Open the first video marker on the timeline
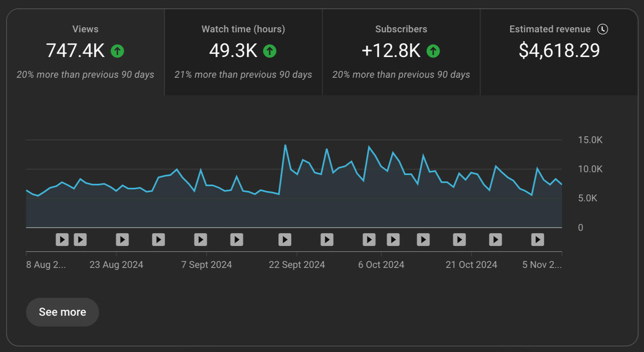The image size is (644, 352). (x=62, y=240)
